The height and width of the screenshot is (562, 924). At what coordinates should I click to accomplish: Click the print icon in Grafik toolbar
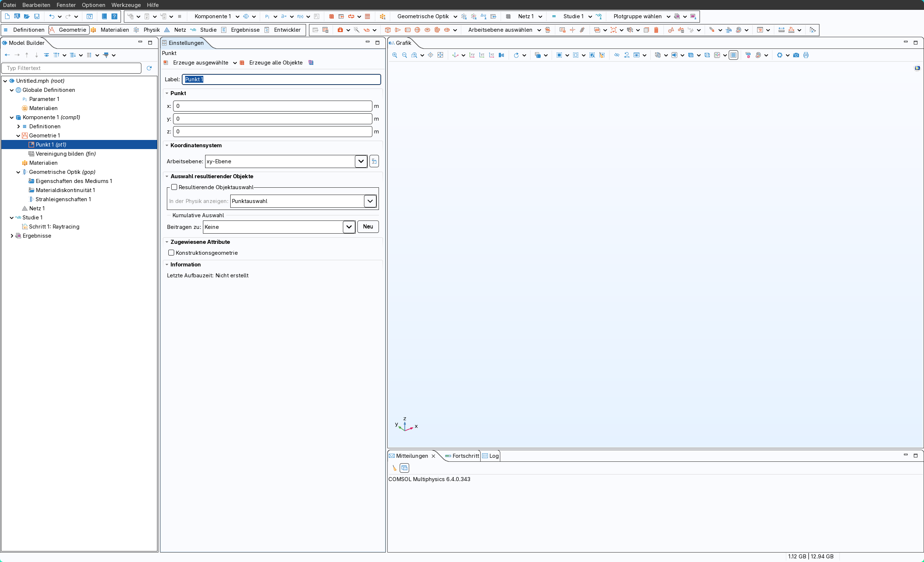(806, 55)
